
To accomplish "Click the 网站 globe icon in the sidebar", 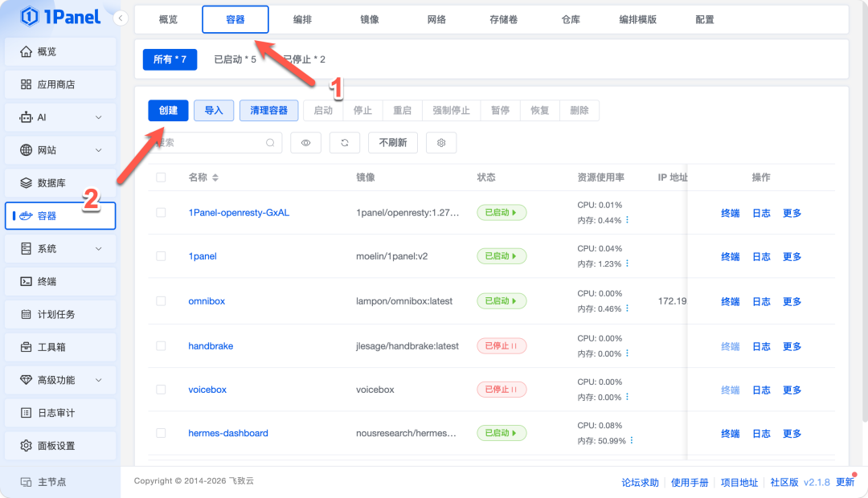I will tap(26, 150).
